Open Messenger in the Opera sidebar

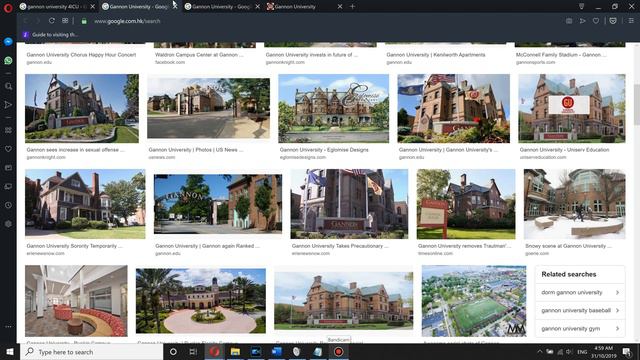[8, 42]
